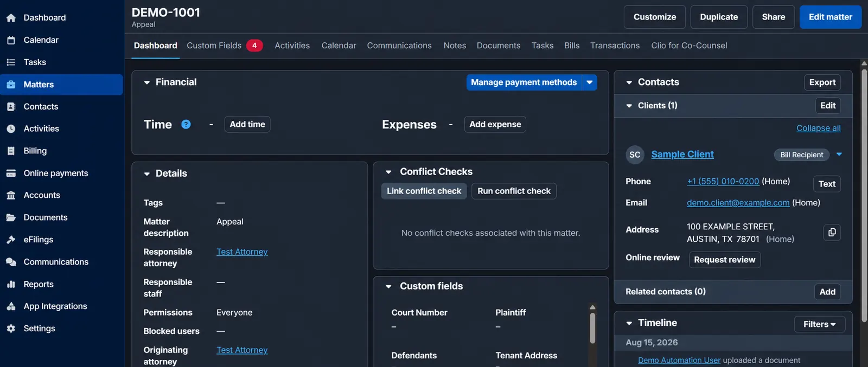868x367 pixels.
Task: Click the Duplicate button
Action: click(x=719, y=17)
